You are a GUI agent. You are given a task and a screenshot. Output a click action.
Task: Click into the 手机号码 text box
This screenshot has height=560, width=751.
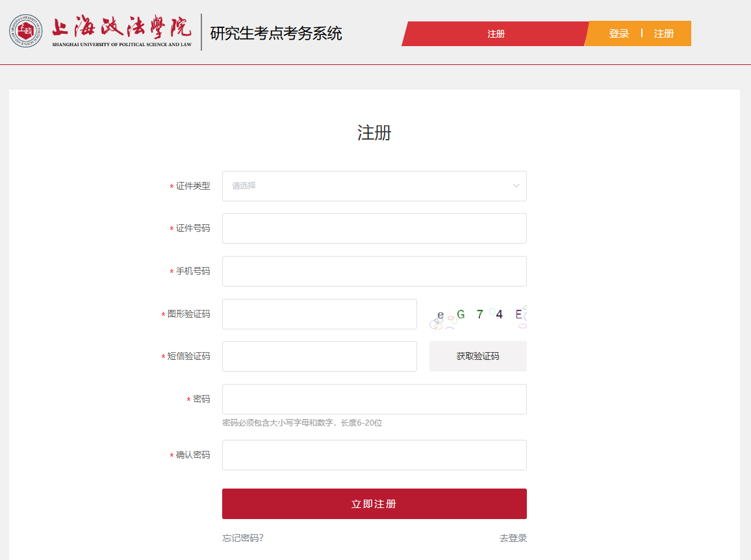point(374,271)
